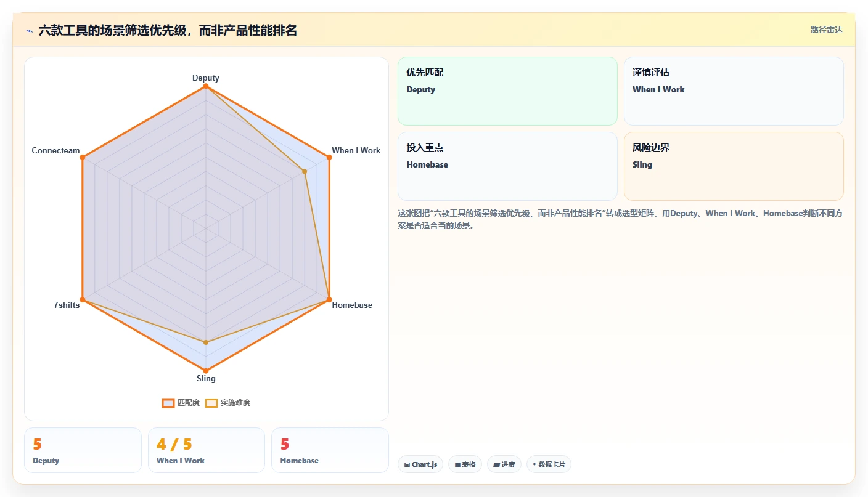Click the orange data point at 7shifts vertex

click(x=83, y=300)
